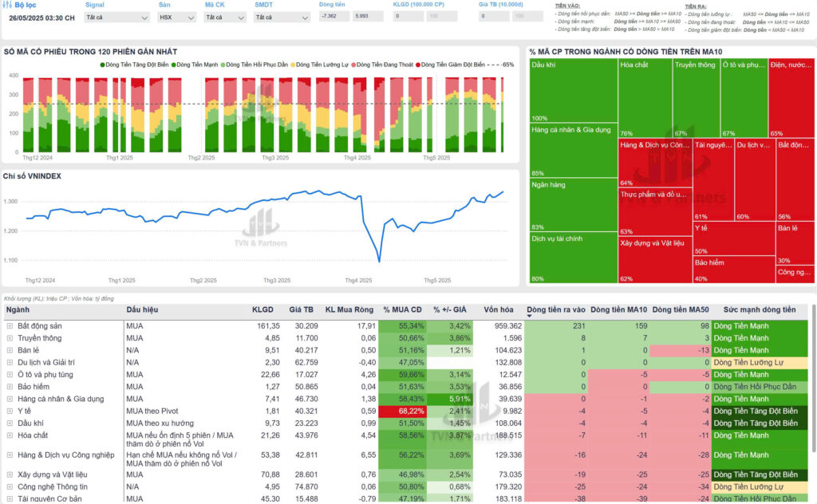Select the Dầu khí treemap tile
The image size is (817, 504).
pyautogui.click(x=573, y=90)
